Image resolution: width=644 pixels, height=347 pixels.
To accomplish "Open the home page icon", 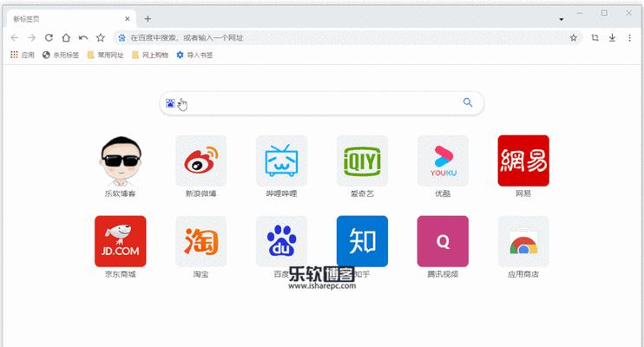I will click(x=66, y=38).
